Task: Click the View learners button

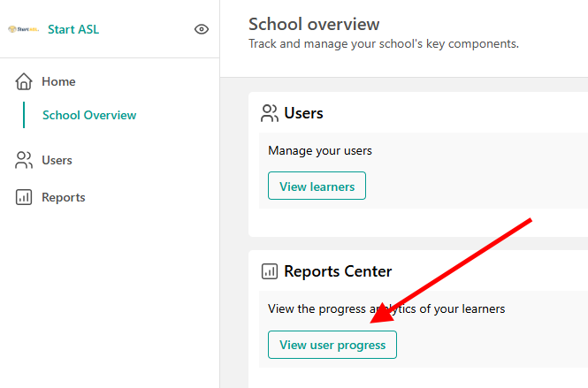Action: pos(317,186)
